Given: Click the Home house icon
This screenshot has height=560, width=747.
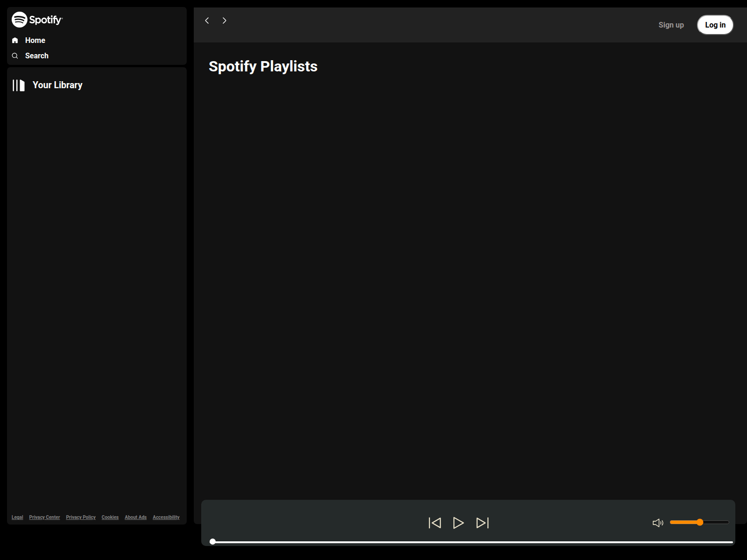Looking at the screenshot, I should tap(15, 41).
